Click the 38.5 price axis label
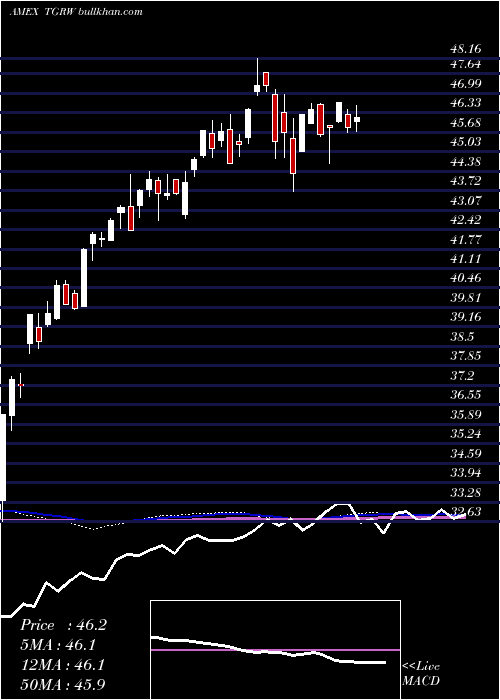This screenshot has width=500, height=700. click(x=462, y=337)
